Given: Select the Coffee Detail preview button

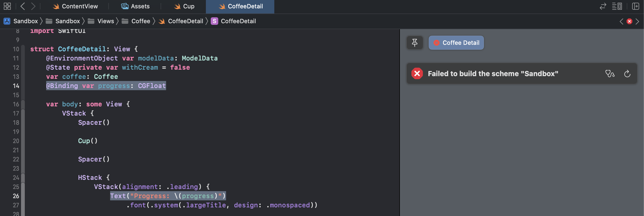Looking at the screenshot, I should click(456, 43).
